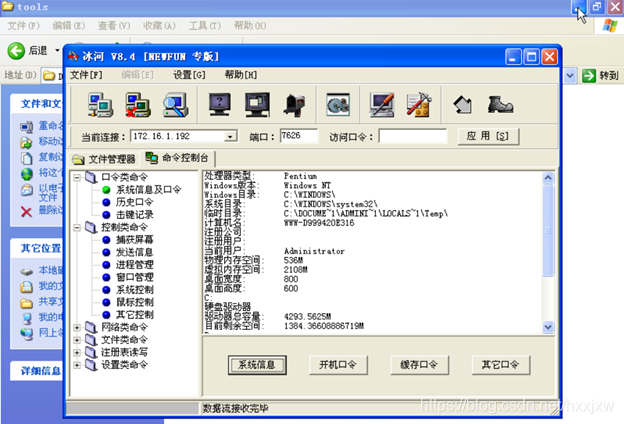Select 窗口管理 tree item
The height and width of the screenshot is (424, 624).
pyautogui.click(x=135, y=277)
